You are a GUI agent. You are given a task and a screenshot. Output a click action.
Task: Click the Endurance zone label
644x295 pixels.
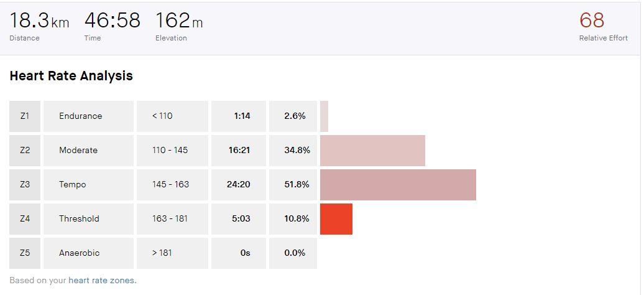pyautogui.click(x=81, y=116)
